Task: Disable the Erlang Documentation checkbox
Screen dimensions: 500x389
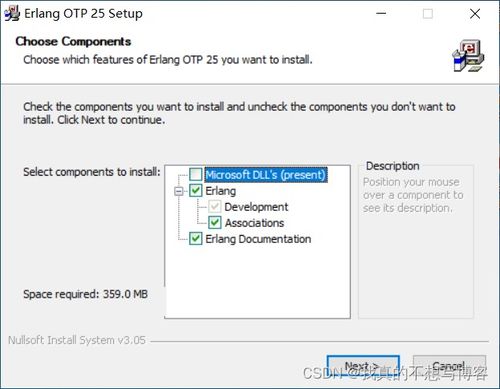Action: point(196,239)
